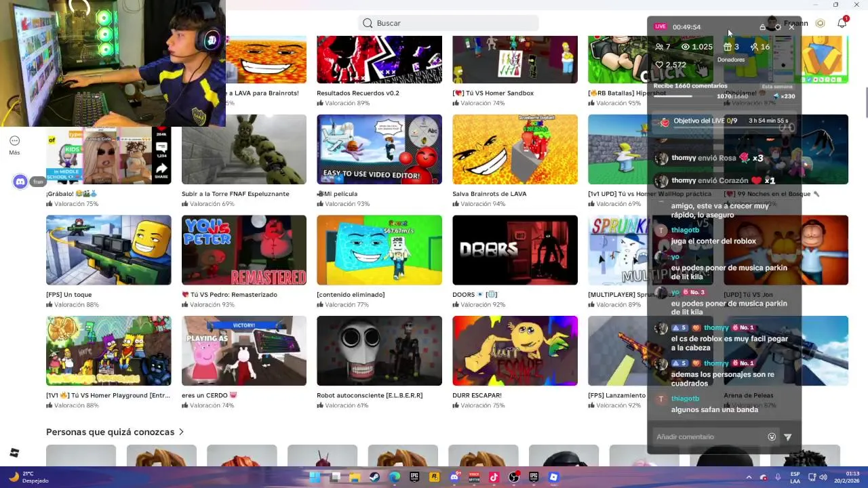Toggle the microphone tray icon
This screenshot has height=488, width=868.
pos(778,477)
